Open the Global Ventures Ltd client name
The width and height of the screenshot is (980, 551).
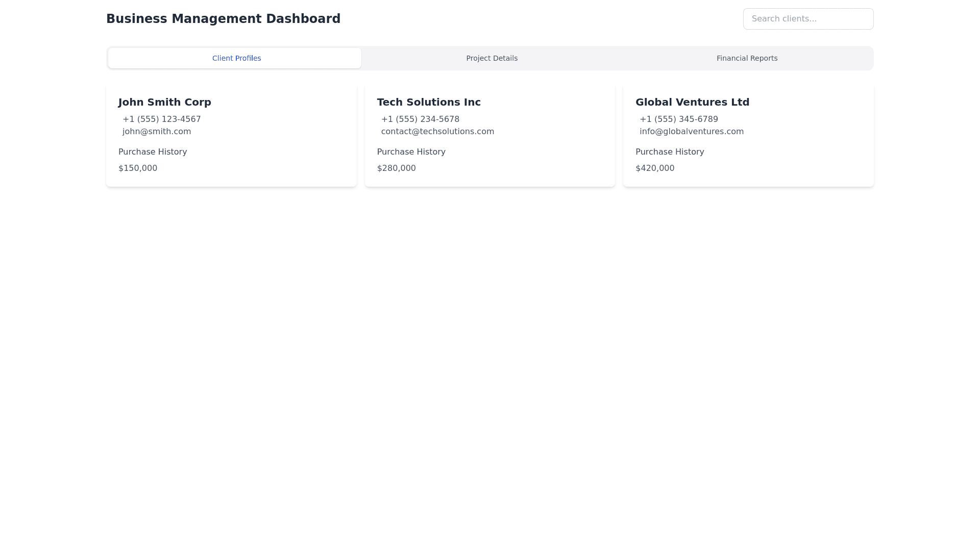[692, 102]
